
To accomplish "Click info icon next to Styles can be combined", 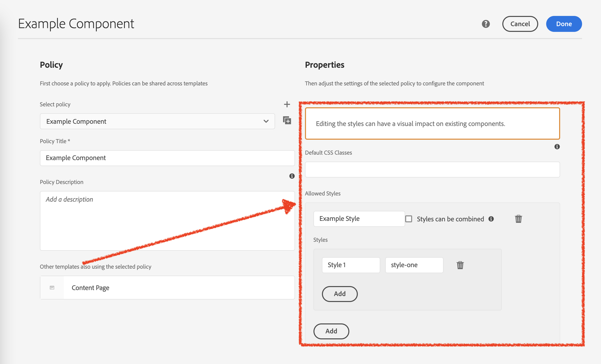I will [491, 219].
